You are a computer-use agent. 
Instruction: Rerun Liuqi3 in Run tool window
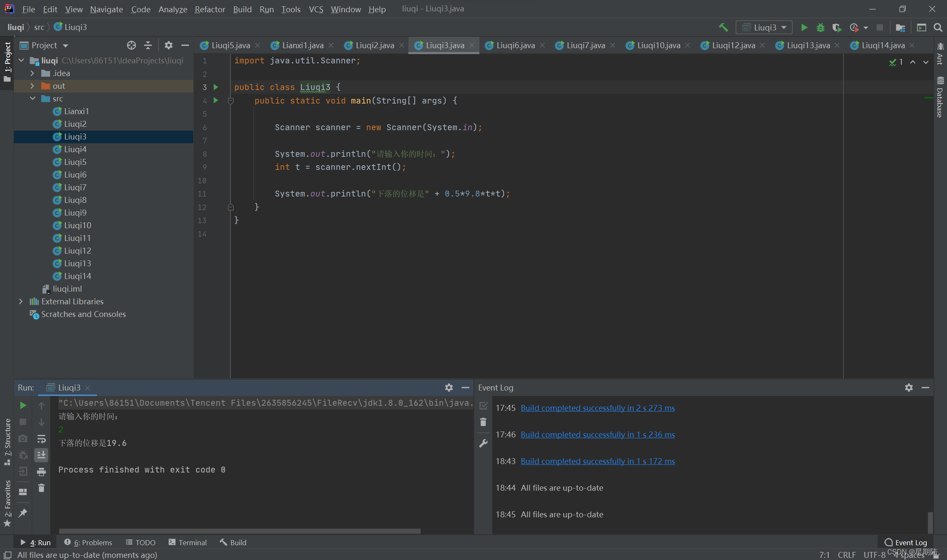[x=23, y=405]
